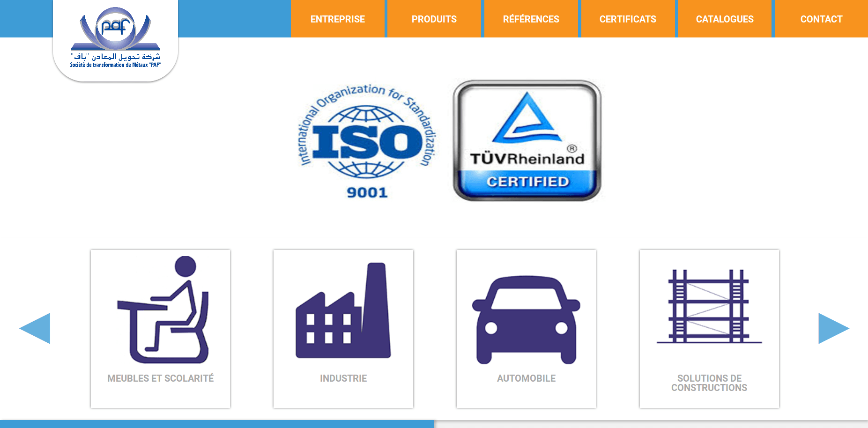Click the PAF company logo
This screenshot has width=868, height=428.
click(x=115, y=38)
